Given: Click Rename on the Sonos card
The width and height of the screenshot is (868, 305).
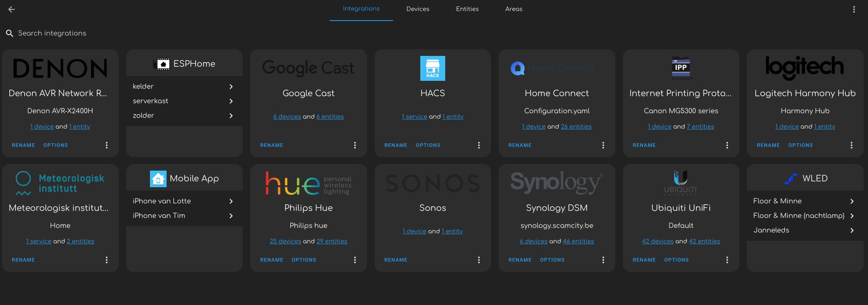Looking at the screenshot, I should pos(395,260).
